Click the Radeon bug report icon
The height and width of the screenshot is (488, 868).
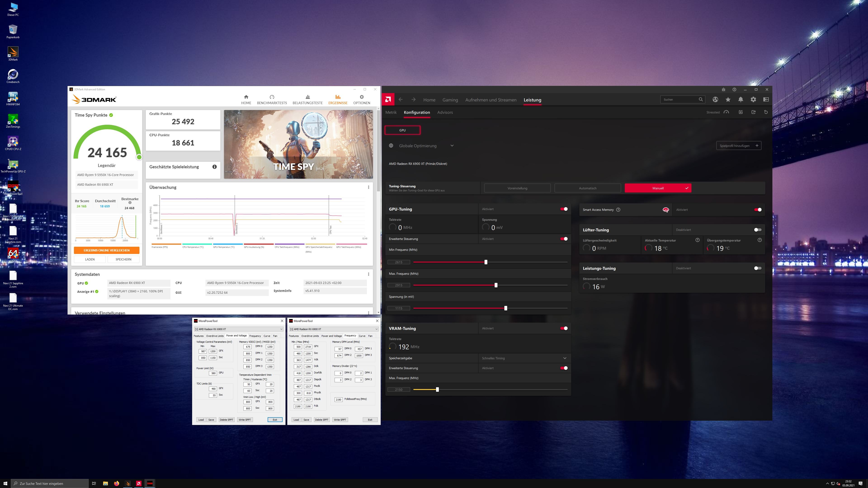tap(723, 90)
